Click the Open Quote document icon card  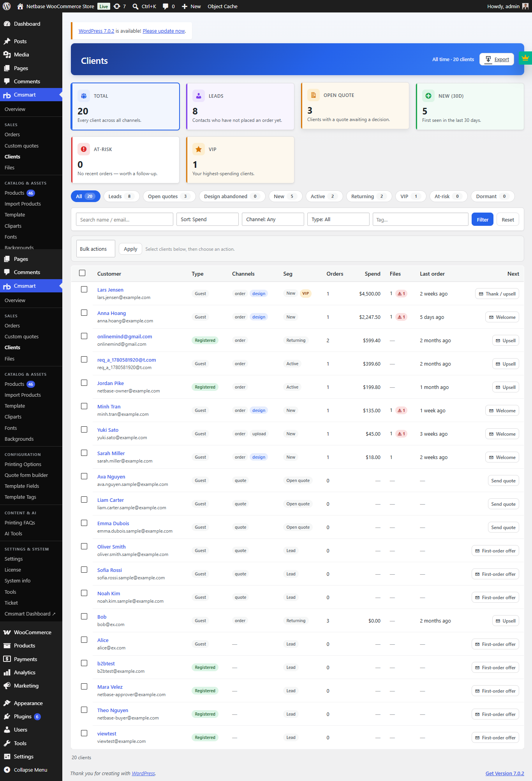314,95
